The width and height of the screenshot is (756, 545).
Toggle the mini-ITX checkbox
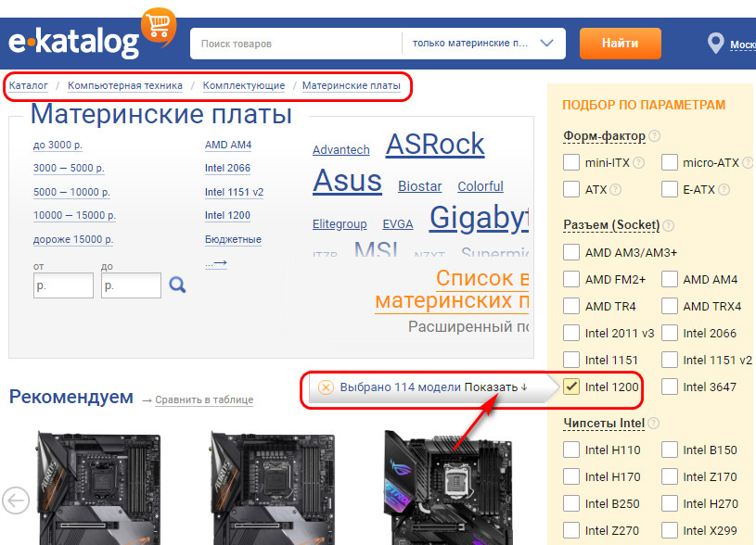click(571, 162)
